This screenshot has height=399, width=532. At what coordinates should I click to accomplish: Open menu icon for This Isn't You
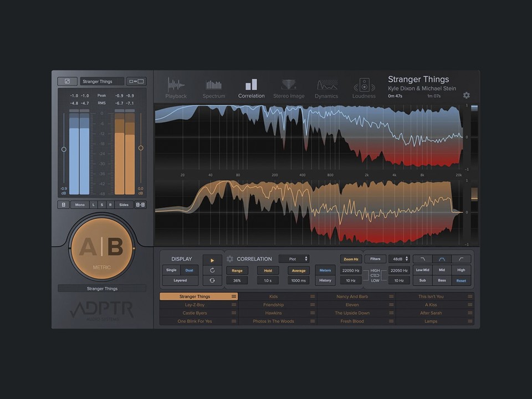(470, 296)
